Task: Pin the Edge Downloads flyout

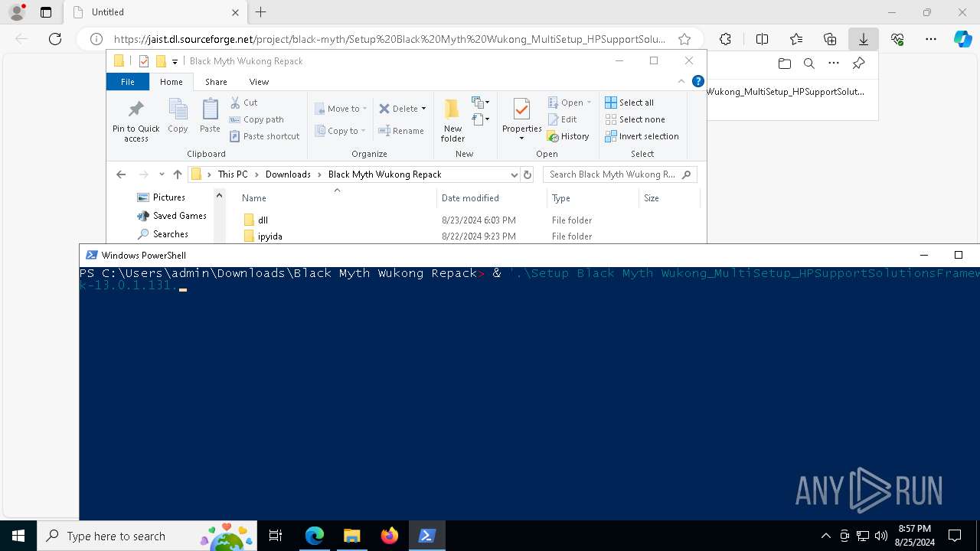Action: (858, 64)
